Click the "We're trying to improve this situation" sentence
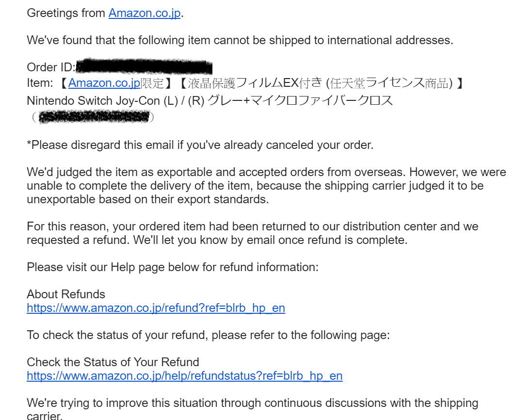532x420 pixels. [x=252, y=403]
